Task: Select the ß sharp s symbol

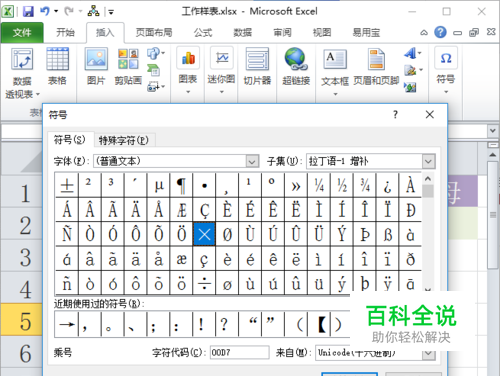Action: (x=387, y=234)
